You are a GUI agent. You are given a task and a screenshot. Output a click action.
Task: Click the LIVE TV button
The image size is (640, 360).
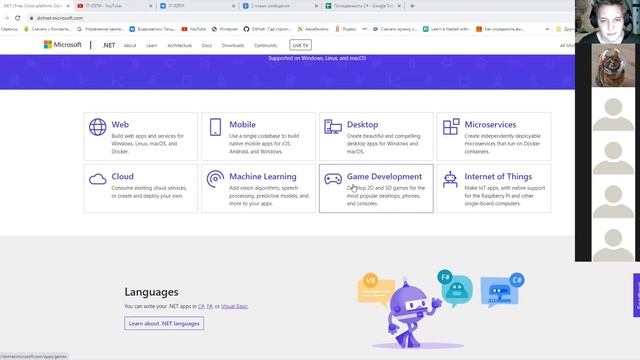300,45
